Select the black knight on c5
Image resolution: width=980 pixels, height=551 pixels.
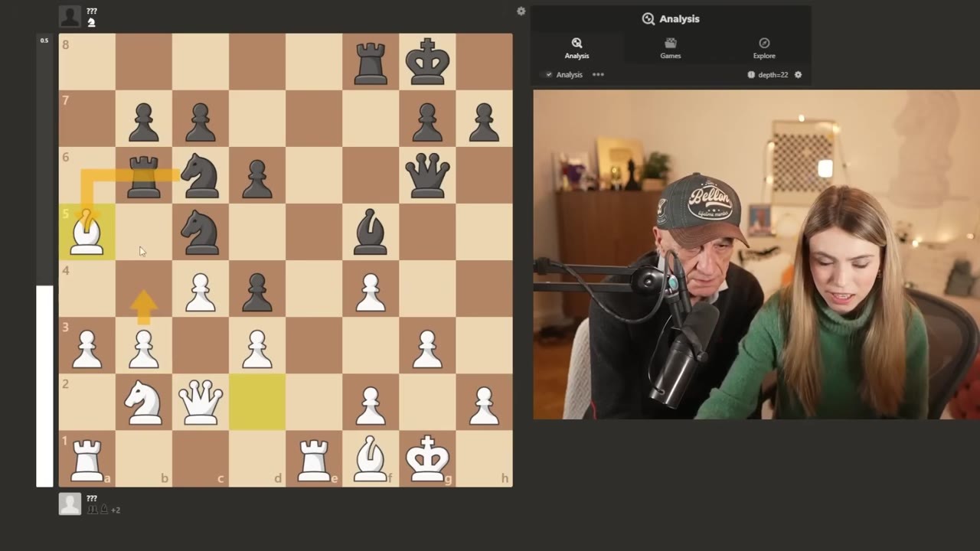201,232
